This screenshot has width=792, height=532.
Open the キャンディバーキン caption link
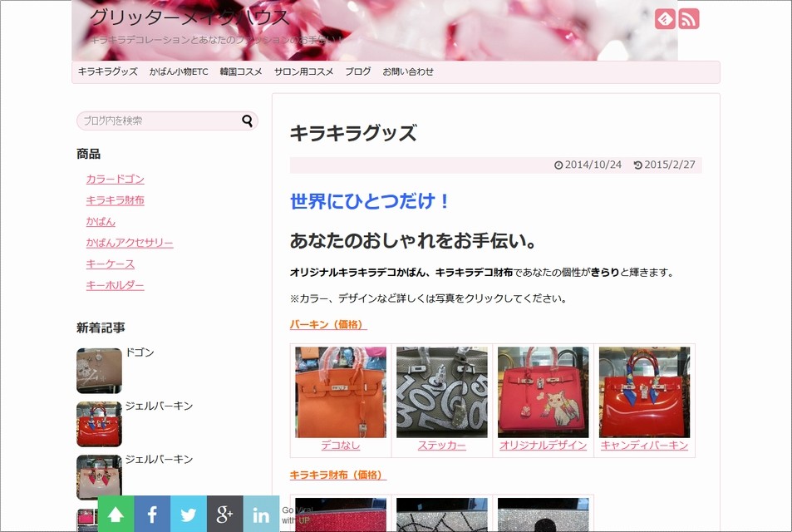pyautogui.click(x=644, y=445)
